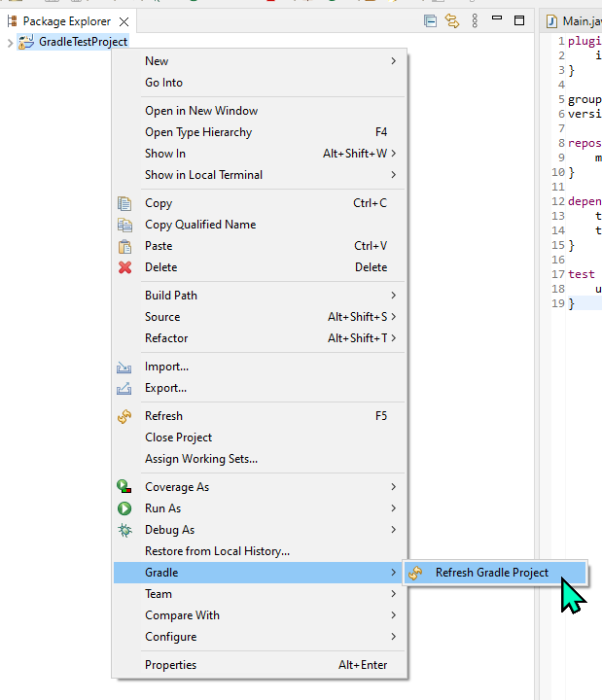Open the Package Explorer View Menu dots
The image size is (602, 700).
coord(475,21)
